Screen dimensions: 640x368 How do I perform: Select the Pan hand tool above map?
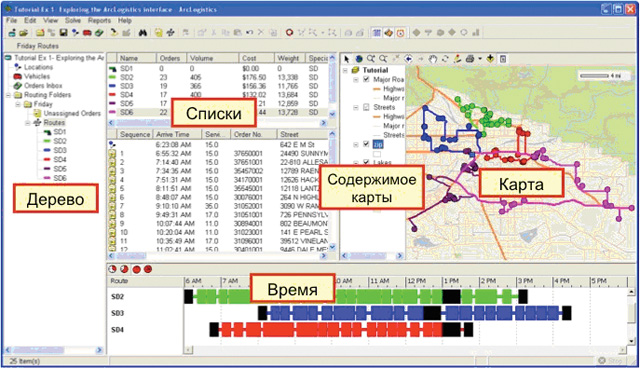tap(433, 59)
